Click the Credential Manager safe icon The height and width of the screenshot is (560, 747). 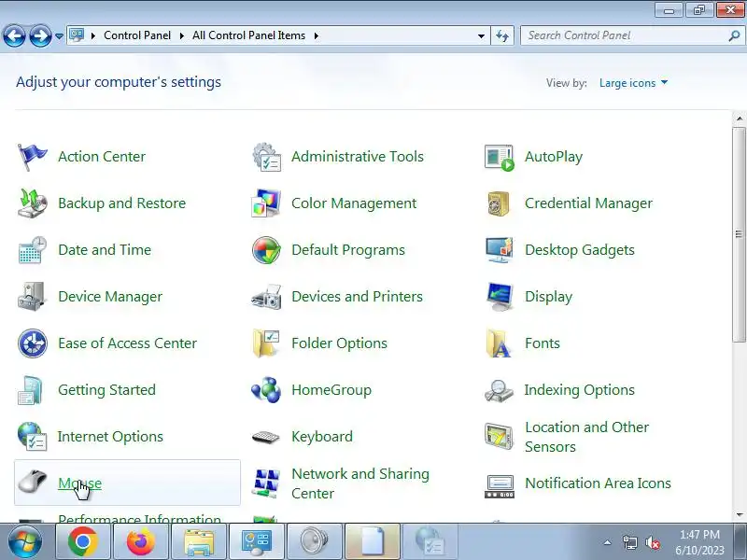[x=499, y=203]
